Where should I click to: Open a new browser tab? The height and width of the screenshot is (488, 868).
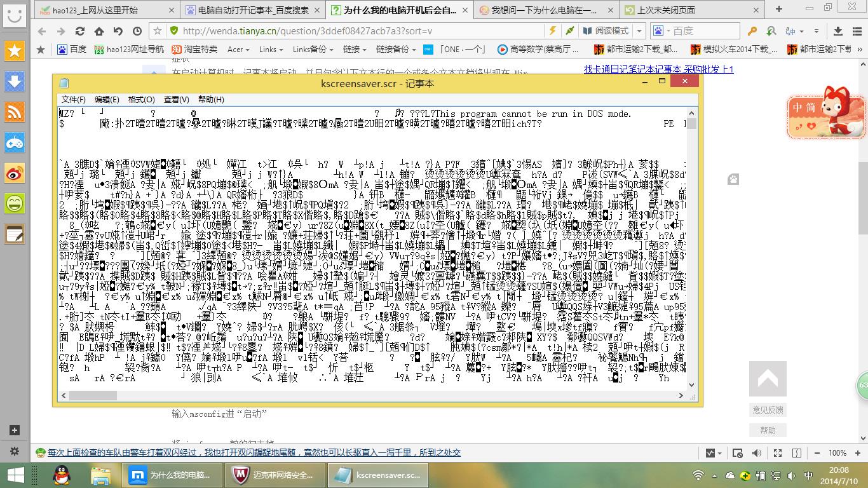pyautogui.click(x=779, y=10)
